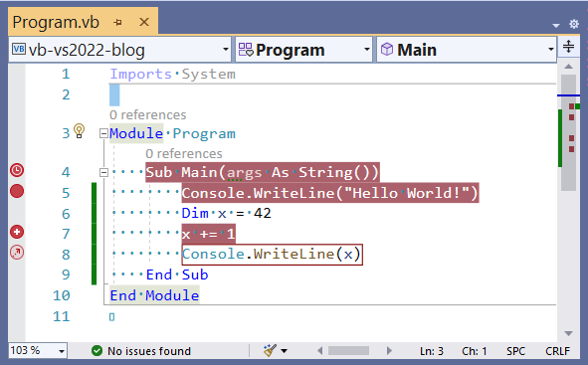
Task: Open the code cleanup dropdown arrow
Action: [285, 351]
